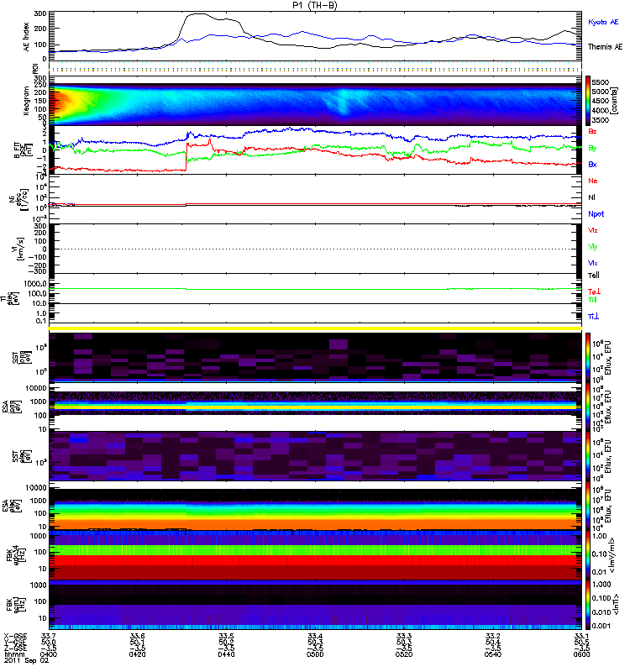Click the AE Index axis label
Screen dimensions: 630x672
tap(27, 37)
